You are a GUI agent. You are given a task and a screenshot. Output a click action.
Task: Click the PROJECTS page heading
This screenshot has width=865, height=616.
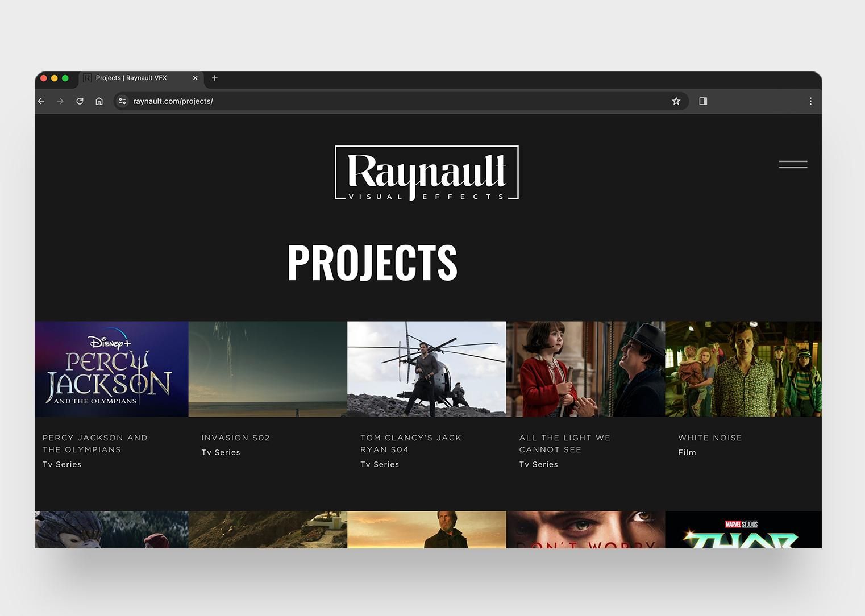(x=372, y=263)
